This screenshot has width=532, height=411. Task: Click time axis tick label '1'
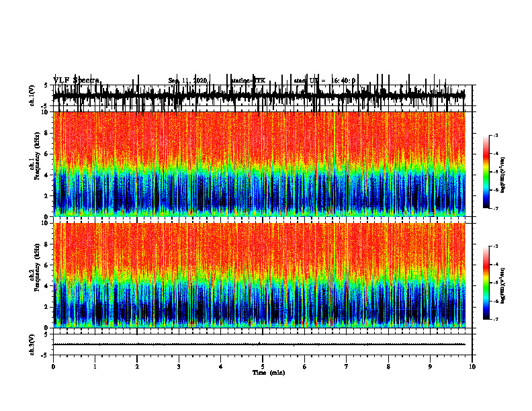95,367
